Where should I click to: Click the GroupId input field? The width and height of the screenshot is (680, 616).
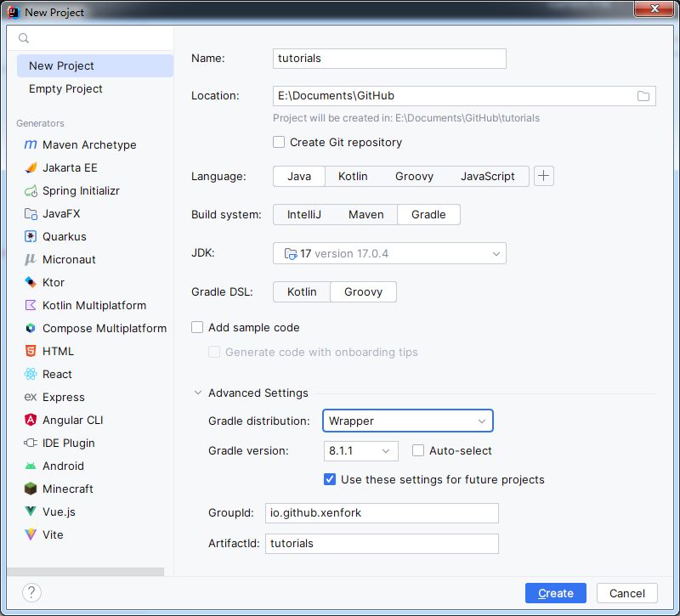tap(382, 513)
